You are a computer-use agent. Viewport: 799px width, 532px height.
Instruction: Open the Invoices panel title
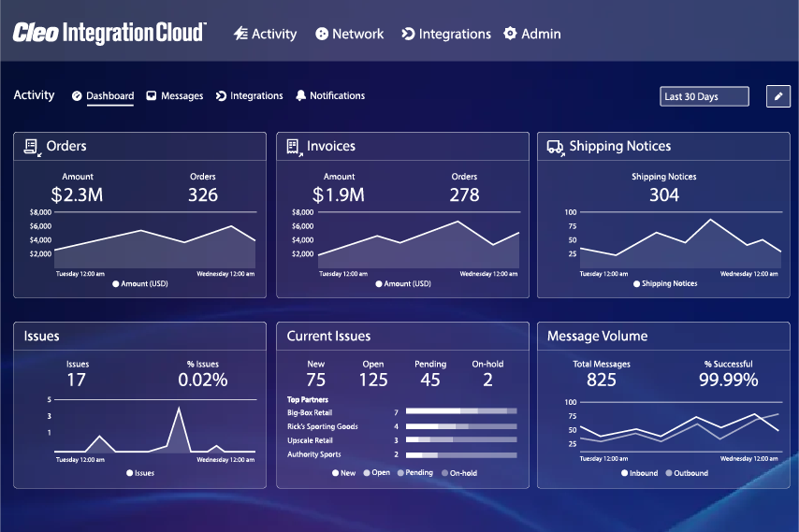pos(330,146)
